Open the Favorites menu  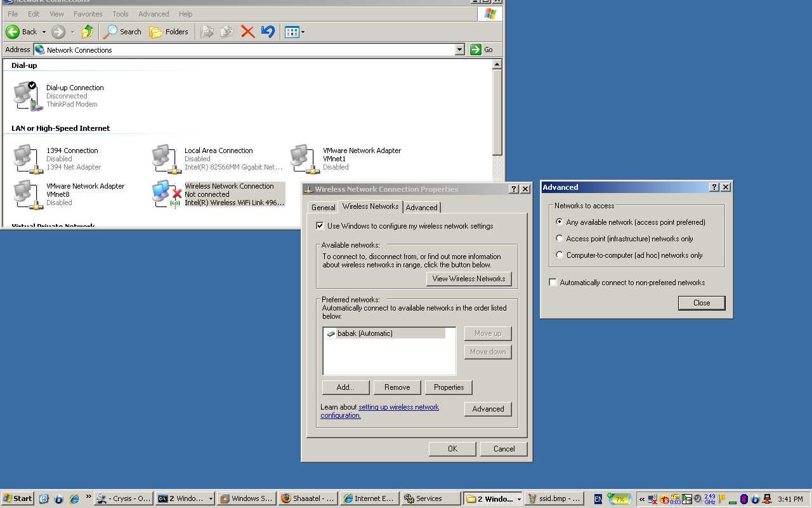click(x=88, y=14)
